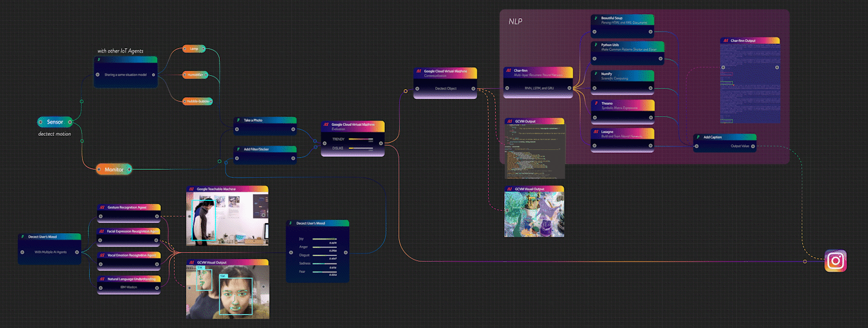Click the 'with other IoT Agents' label
This screenshot has width=868, height=328.
120,51
